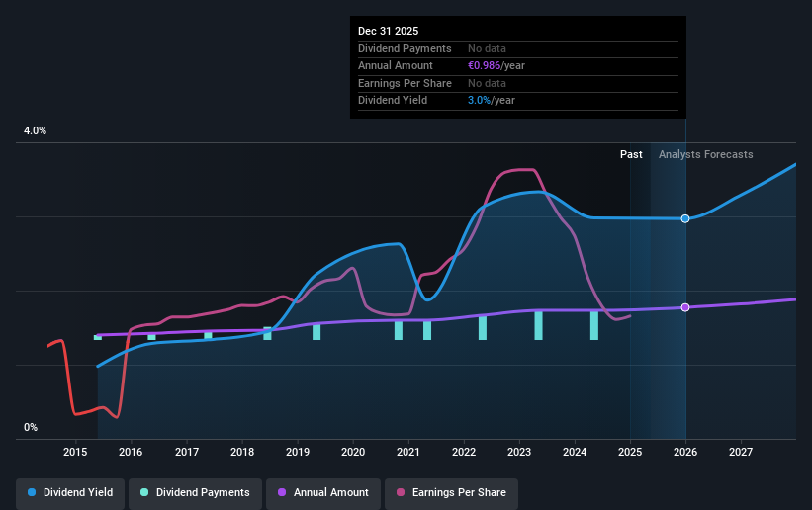Click the Past region label
The height and width of the screenshot is (510, 812).
pos(631,154)
